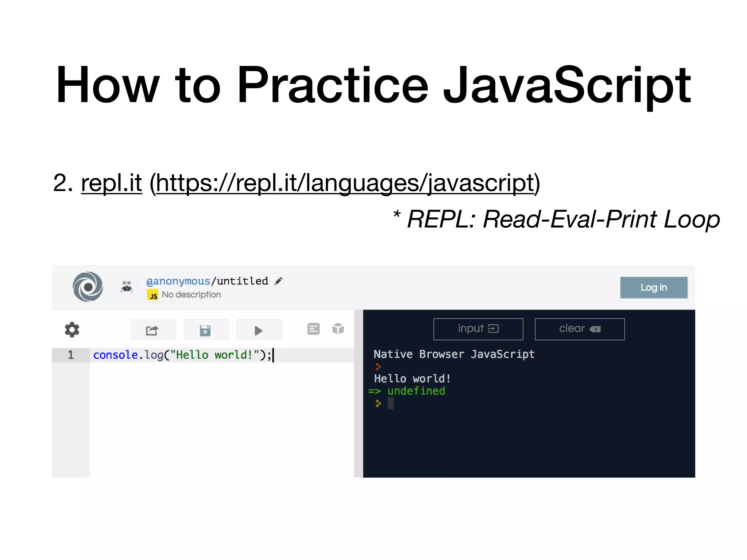747x560 pixels.
Task: Clear the console with clear button
Action: 580,329
